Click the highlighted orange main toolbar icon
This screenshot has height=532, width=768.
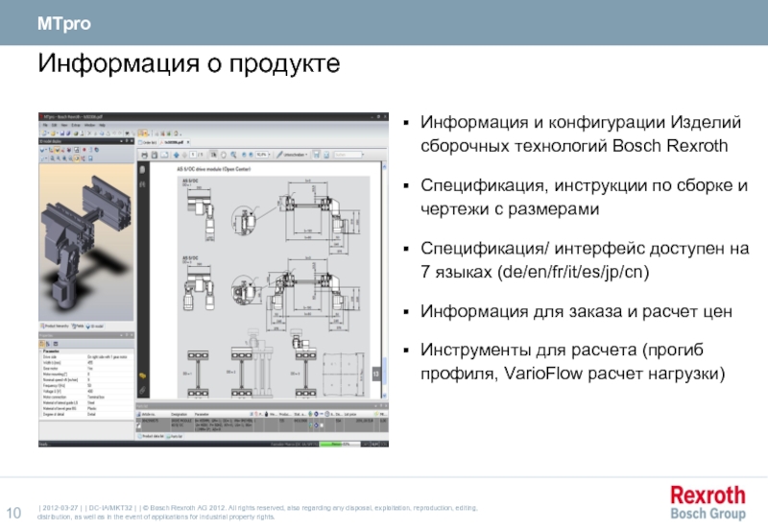(142, 133)
